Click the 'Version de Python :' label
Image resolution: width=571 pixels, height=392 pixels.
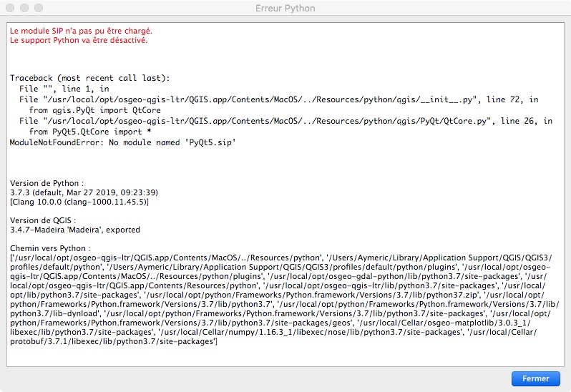click(47, 183)
